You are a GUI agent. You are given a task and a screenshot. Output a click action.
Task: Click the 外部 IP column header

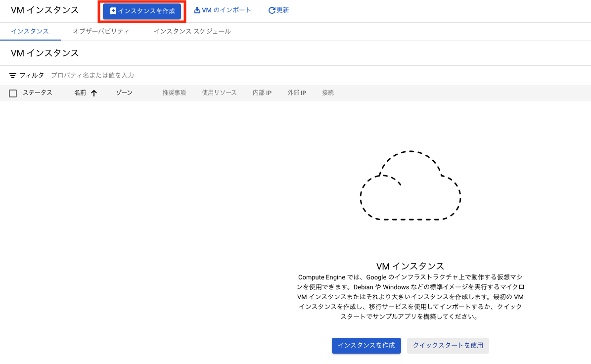(297, 92)
